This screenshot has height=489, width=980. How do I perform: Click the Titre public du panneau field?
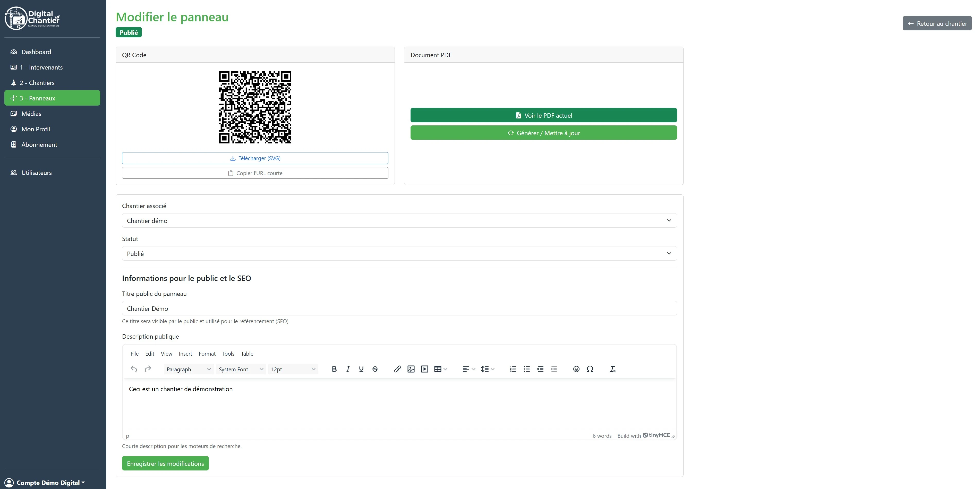pos(399,308)
